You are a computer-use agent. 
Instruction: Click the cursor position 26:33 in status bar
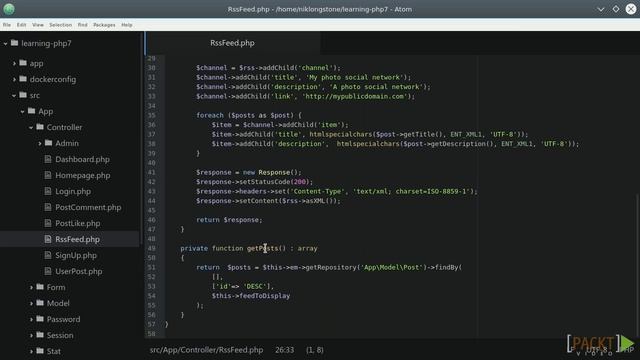[284, 350]
